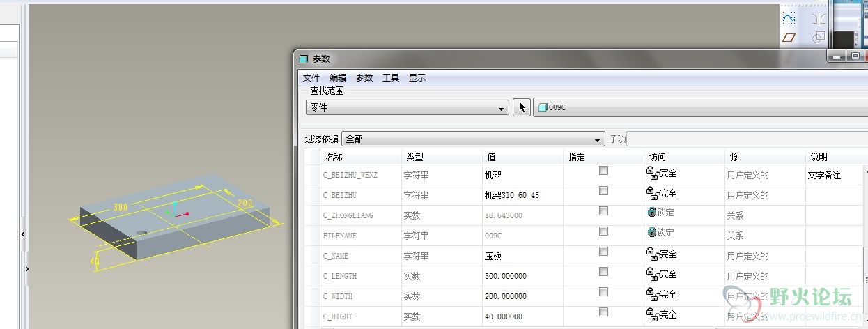The width and height of the screenshot is (868, 329).
Task: Click the 参数 dialog title icon
Action: 303,59
